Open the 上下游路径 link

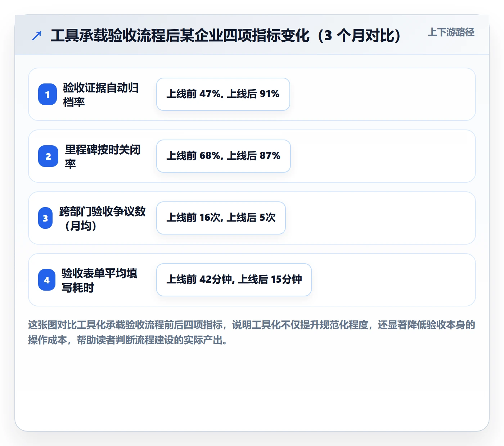pos(451,32)
